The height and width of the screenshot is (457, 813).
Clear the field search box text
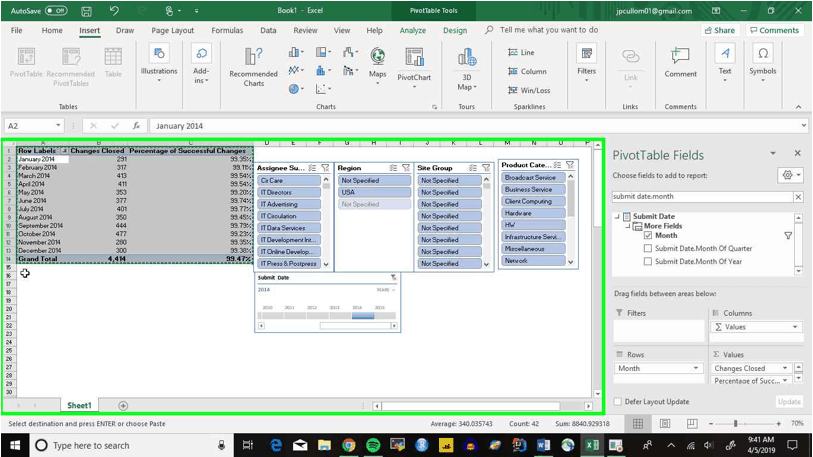pos(798,197)
